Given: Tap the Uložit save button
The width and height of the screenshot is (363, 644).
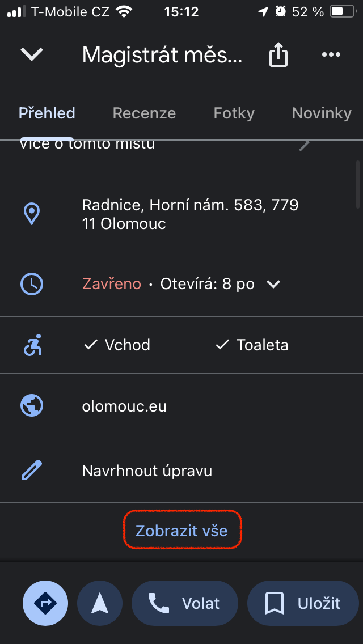Looking at the screenshot, I should tap(303, 604).
